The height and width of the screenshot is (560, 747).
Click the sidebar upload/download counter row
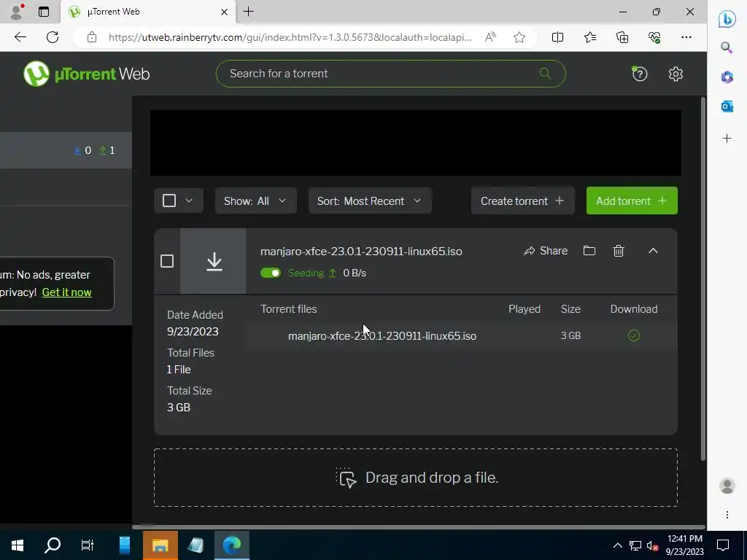point(66,150)
